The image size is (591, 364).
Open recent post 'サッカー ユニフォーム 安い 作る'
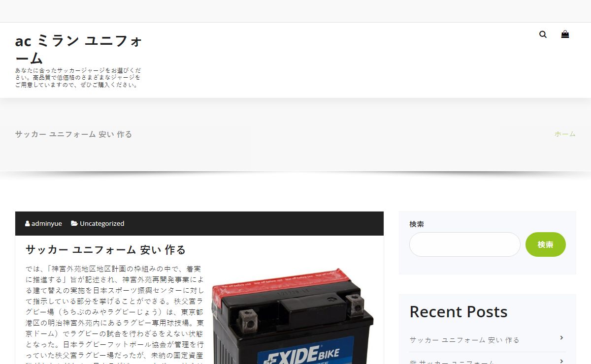click(464, 340)
